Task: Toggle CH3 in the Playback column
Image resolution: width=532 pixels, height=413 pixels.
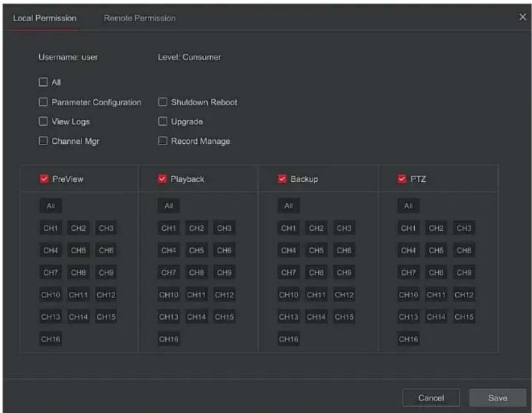Action: coord(224,228)
